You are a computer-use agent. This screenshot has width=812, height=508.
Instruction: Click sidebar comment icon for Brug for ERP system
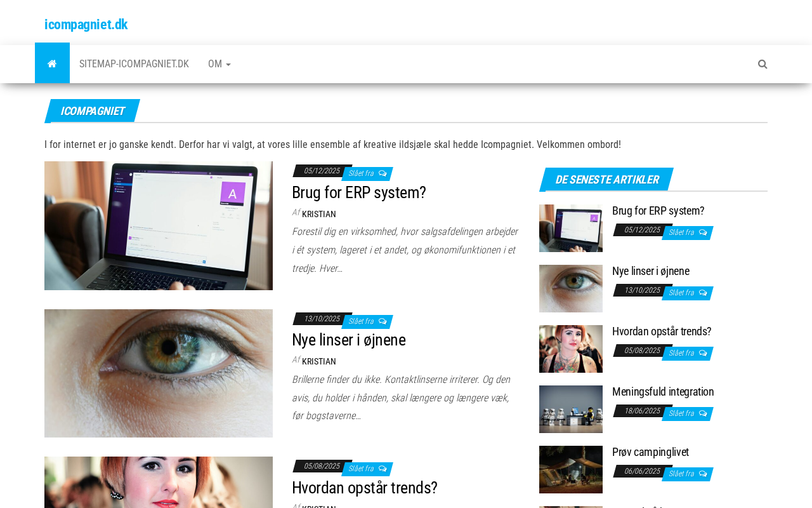pyautogui.click(x=703, y=232)
